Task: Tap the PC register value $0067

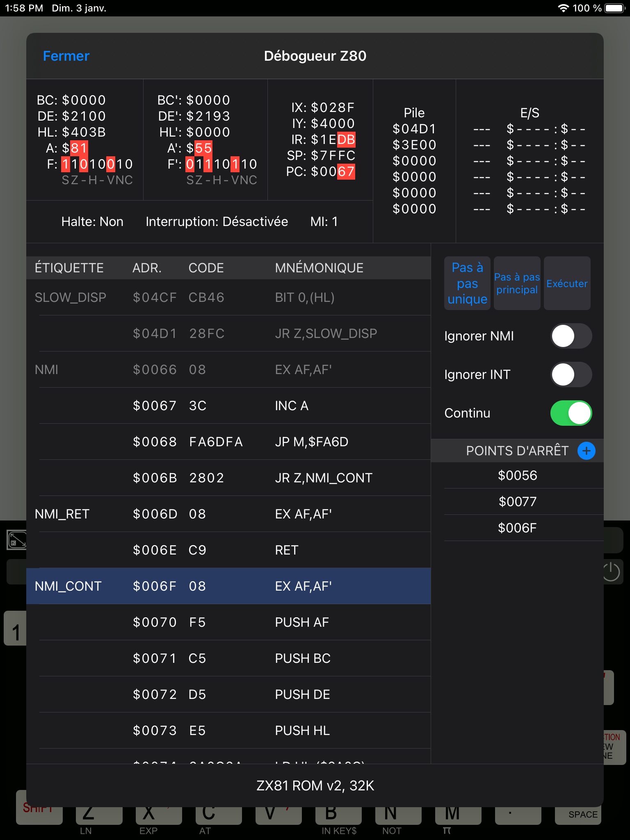Action: point(333,171)
